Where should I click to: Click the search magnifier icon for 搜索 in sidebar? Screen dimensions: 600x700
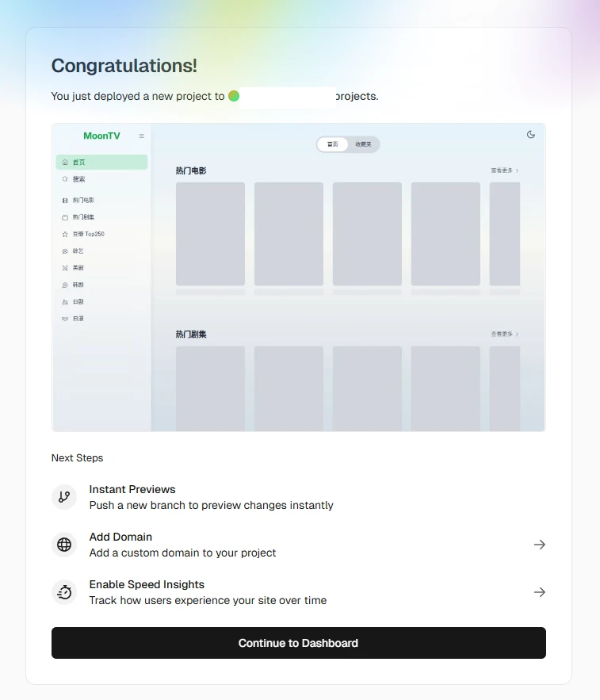coord(65,179)
